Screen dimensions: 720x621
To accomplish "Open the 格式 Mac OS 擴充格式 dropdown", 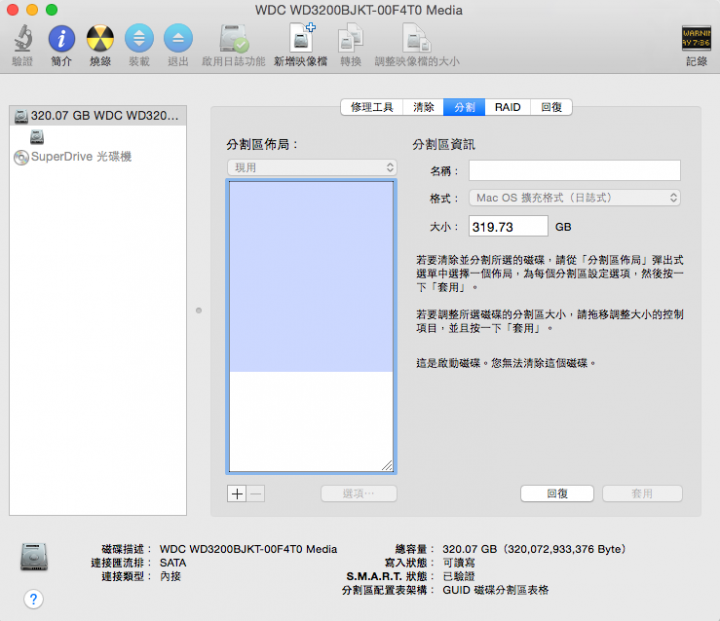I will [574, 198].
